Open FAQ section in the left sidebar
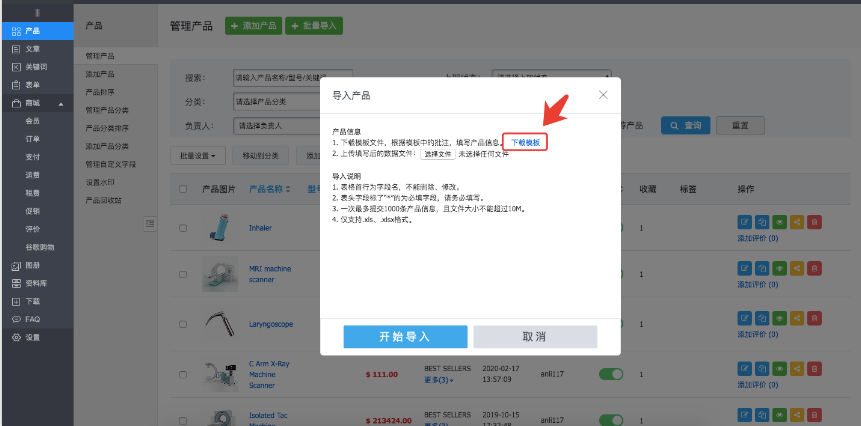The image size is (861, 426). coord(32,319)
